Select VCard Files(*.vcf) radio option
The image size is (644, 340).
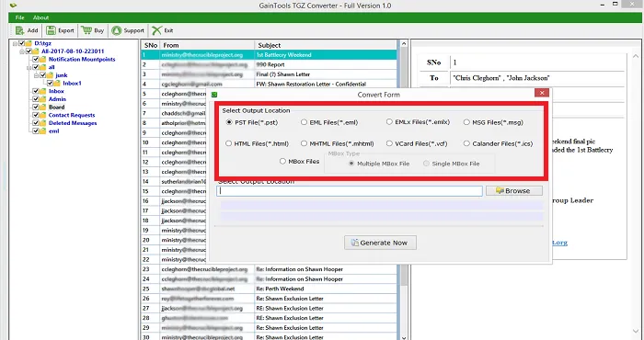click(389, 143)
